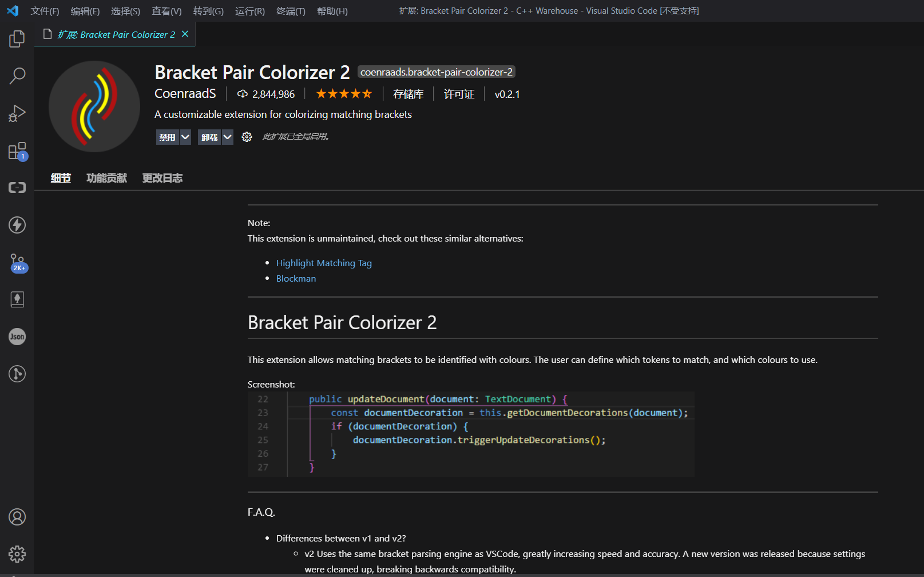
Task: Click the Bracket Pair Colorizer 2 README heading
Action: [342, 323]
